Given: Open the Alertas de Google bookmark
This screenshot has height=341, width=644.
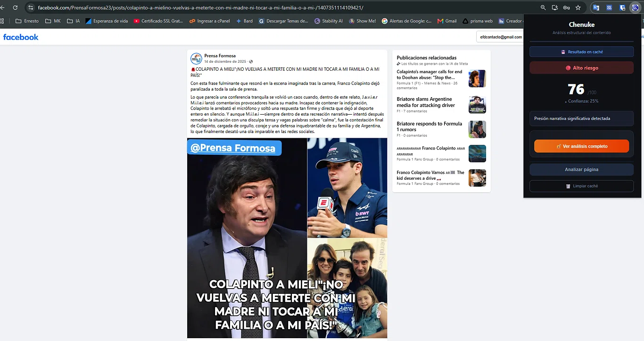Looking at the screenshot, I should point(407,21).
